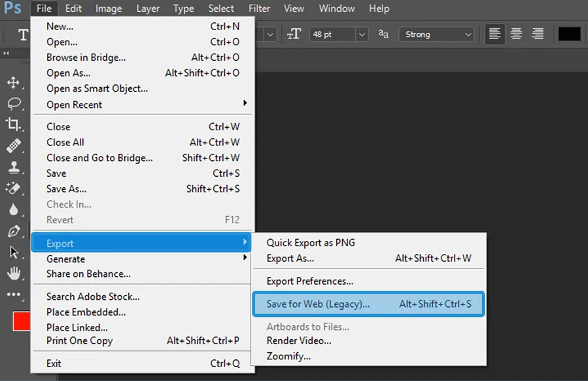Select the Clone Stamp tool
The width and height of the screenshot is (588, 381).
click(14, 167)
